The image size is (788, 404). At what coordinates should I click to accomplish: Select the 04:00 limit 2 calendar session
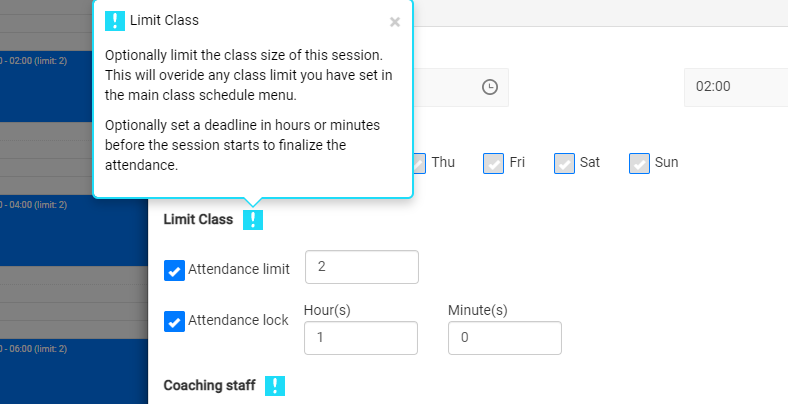pyautogui.click(x=74, y=230)
